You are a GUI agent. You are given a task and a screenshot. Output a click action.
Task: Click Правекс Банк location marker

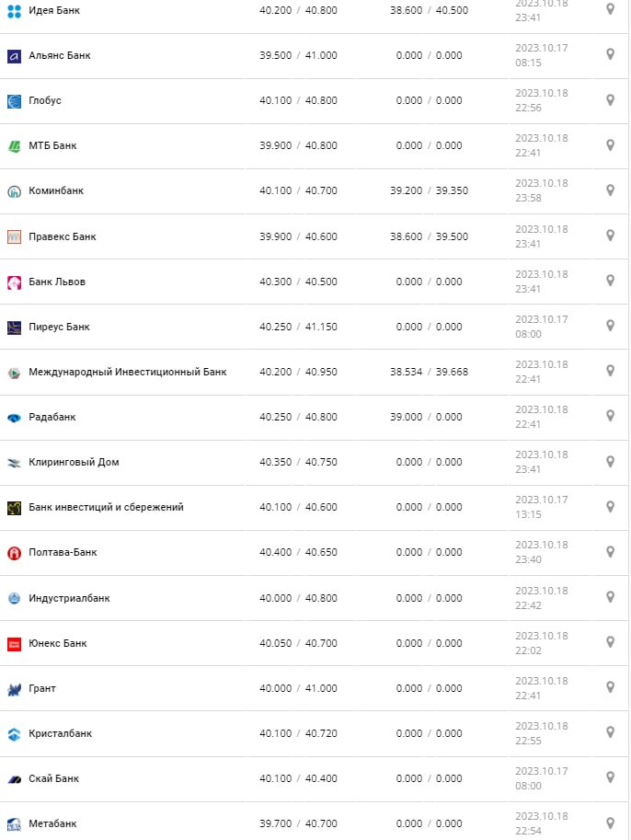pos(610,236)
